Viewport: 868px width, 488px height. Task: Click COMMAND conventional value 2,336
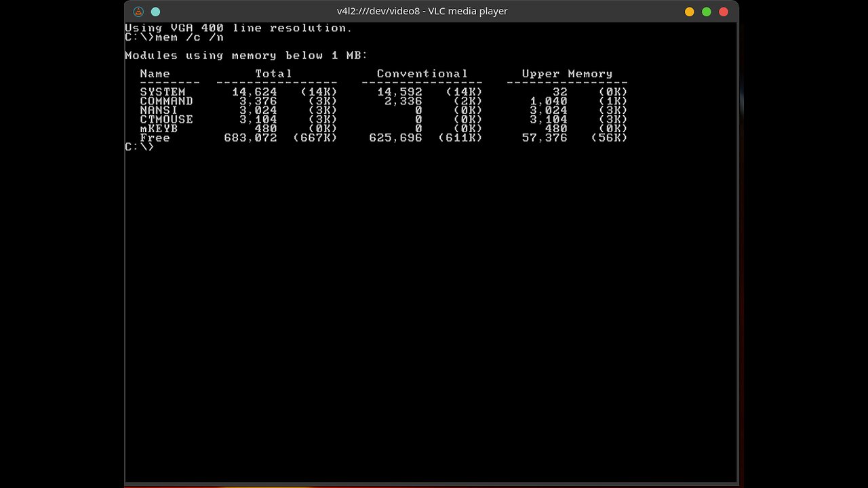[403, 101]
